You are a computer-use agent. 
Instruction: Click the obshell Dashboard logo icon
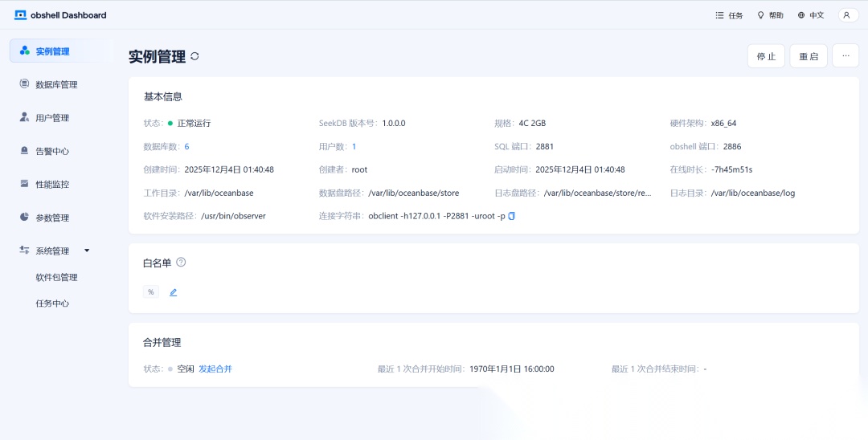tap(20, 15)
